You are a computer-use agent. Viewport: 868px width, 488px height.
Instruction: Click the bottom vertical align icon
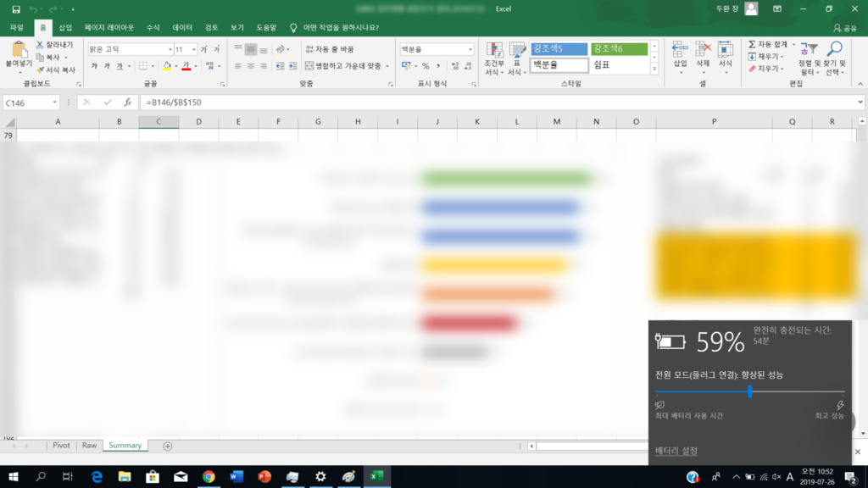[x=264, y=49]
